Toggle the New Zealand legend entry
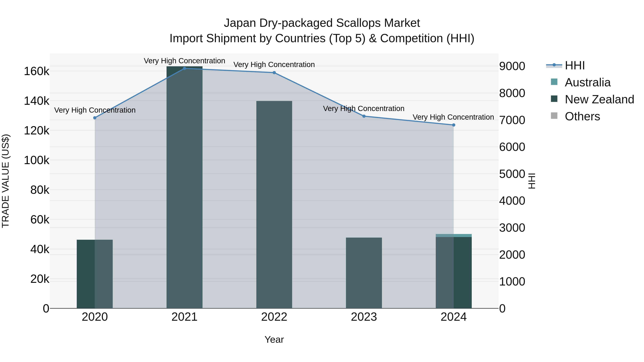 (592, 99)
